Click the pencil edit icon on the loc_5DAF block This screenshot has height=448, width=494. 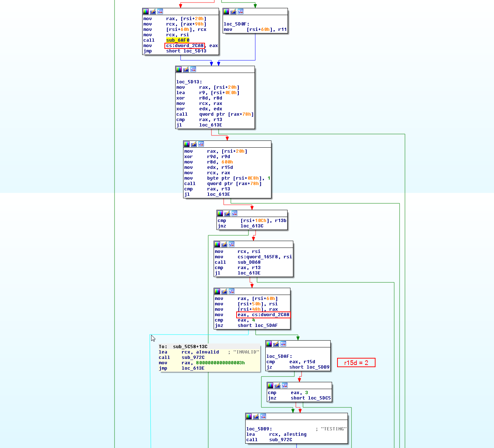276,344
